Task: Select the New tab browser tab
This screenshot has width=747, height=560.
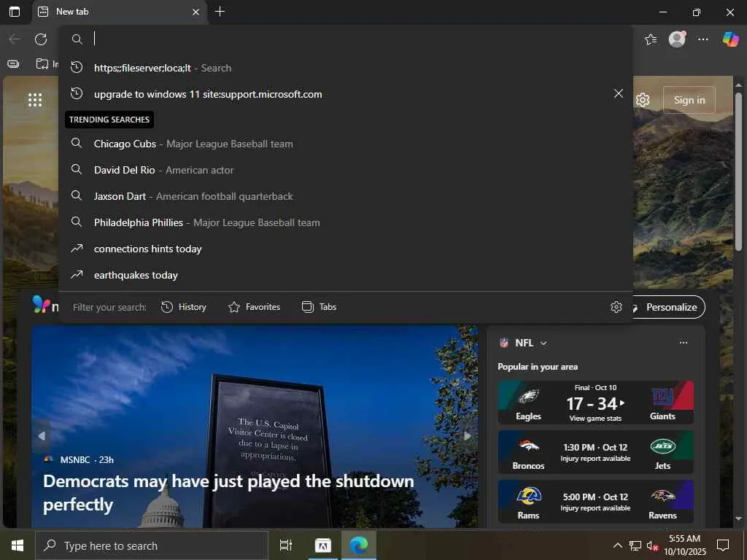Action: 119,12
